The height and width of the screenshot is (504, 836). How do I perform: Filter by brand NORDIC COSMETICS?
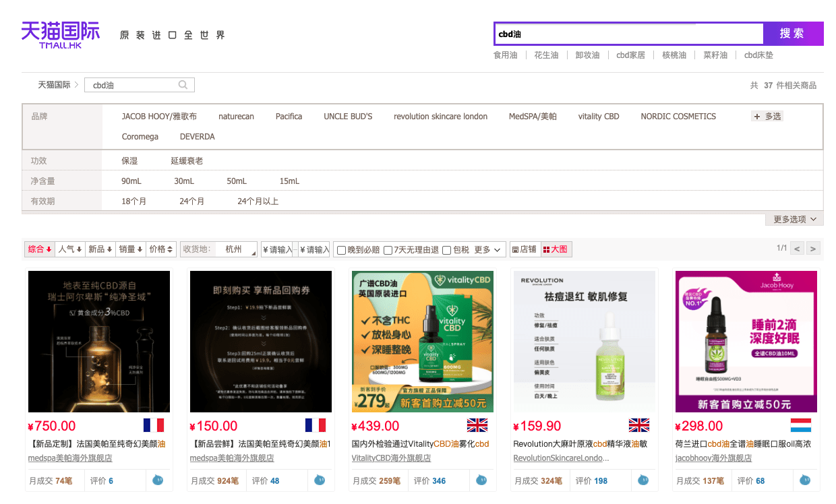click(x=678, y=117)
